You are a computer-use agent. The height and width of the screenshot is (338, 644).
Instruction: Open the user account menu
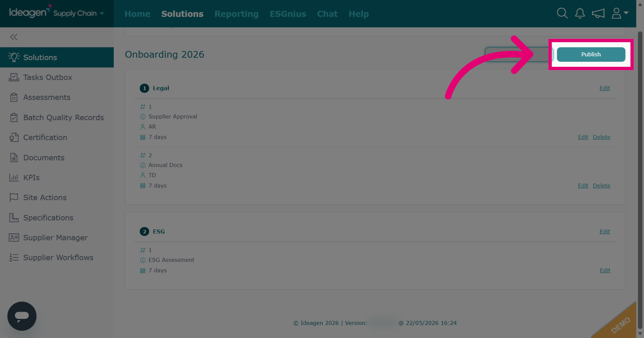pos(620,13)
